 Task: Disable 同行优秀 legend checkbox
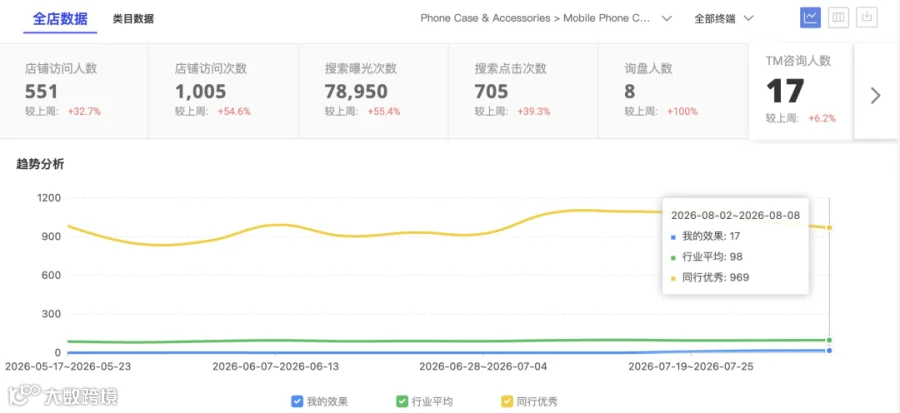click(507, 402)
